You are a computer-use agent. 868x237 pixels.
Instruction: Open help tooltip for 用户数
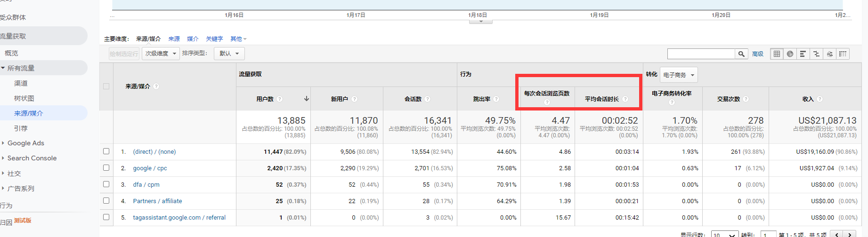280,99
